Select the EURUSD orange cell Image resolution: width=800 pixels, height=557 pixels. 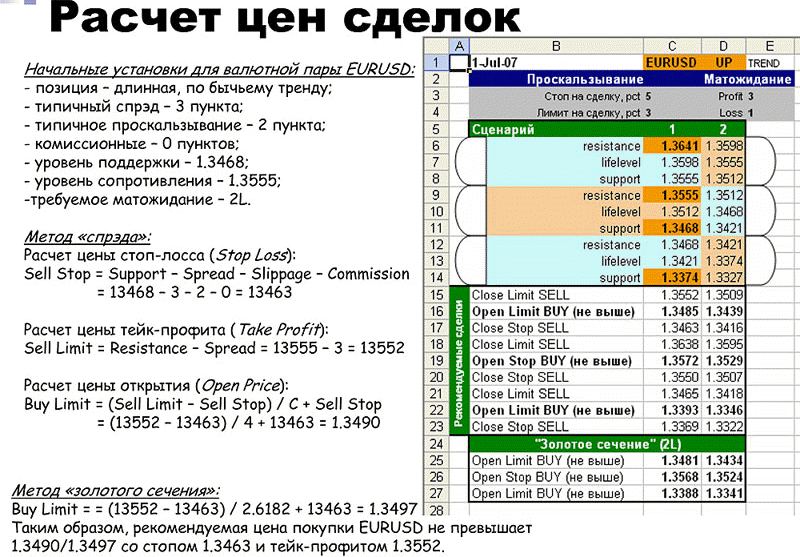(x=672, y=62)
